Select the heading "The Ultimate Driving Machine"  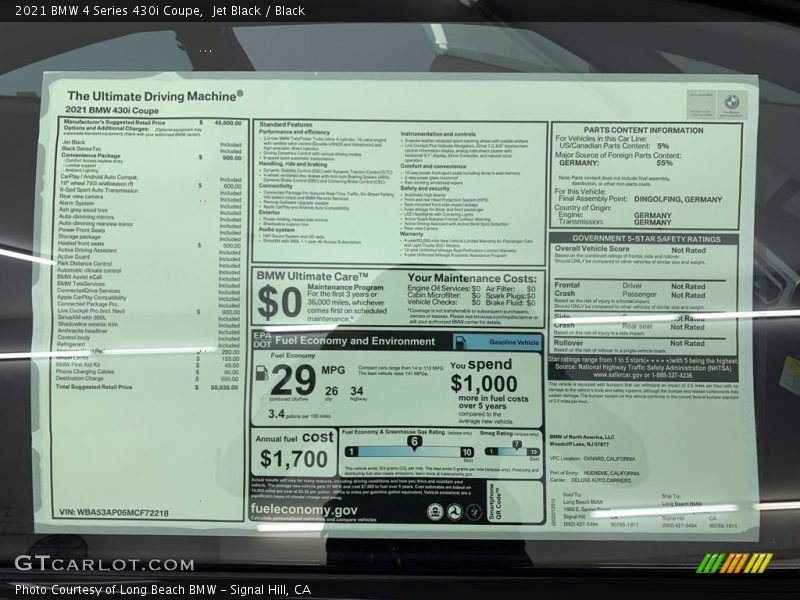click(155, 96)
